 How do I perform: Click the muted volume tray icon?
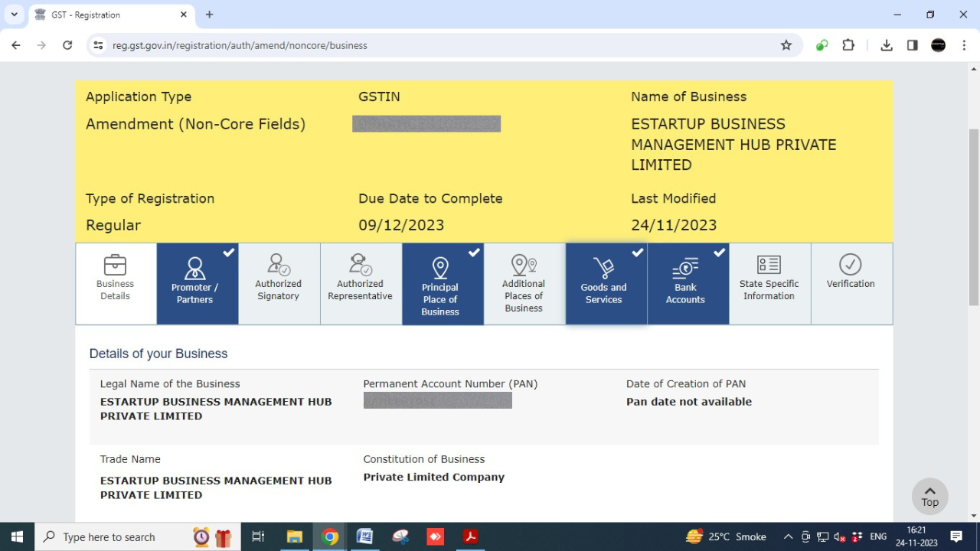840,536
